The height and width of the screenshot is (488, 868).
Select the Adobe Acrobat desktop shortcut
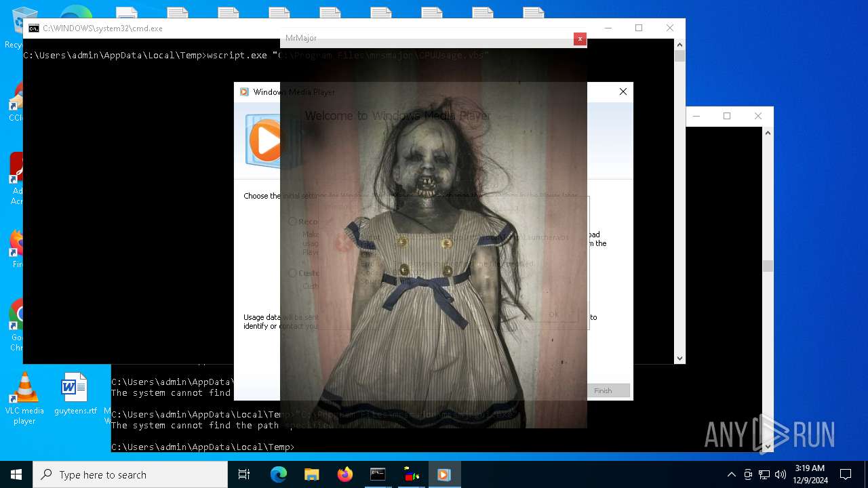pos(17,179)
